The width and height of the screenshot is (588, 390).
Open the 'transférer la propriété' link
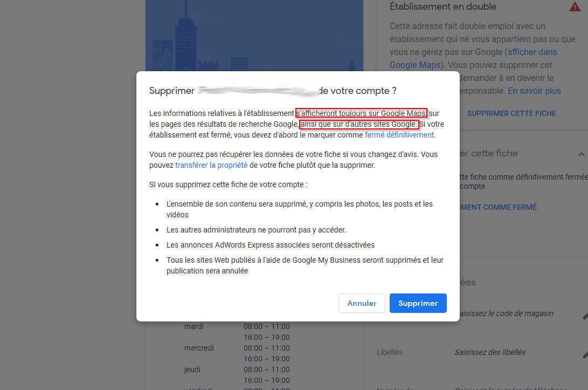[211, 165]
